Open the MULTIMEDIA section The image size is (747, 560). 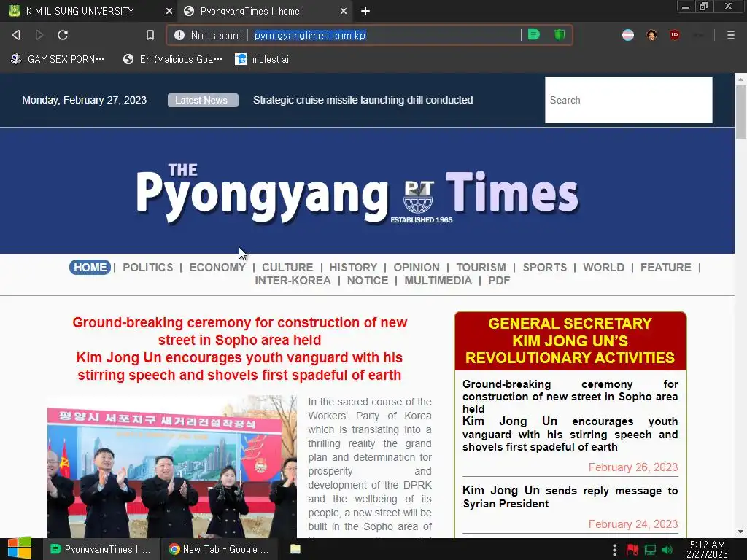coord(438,281)
